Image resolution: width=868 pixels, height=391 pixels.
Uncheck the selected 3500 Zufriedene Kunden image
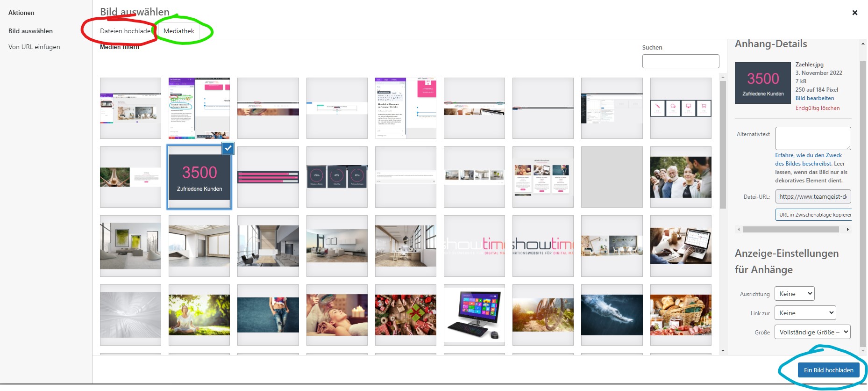point(228,148)
